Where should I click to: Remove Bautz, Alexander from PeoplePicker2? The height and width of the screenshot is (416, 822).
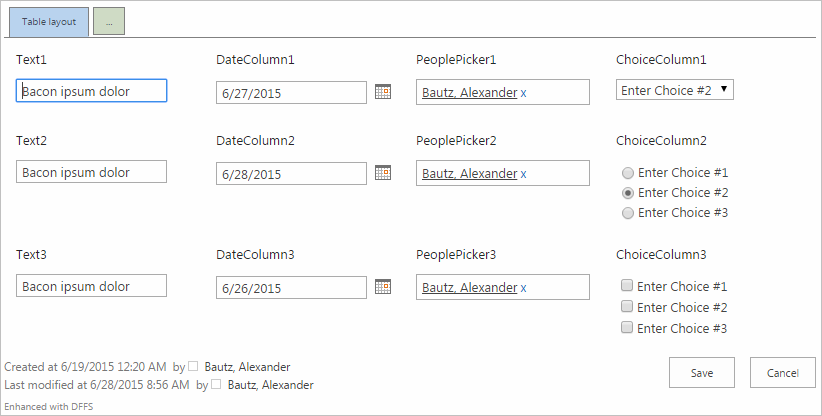[523, 174]
